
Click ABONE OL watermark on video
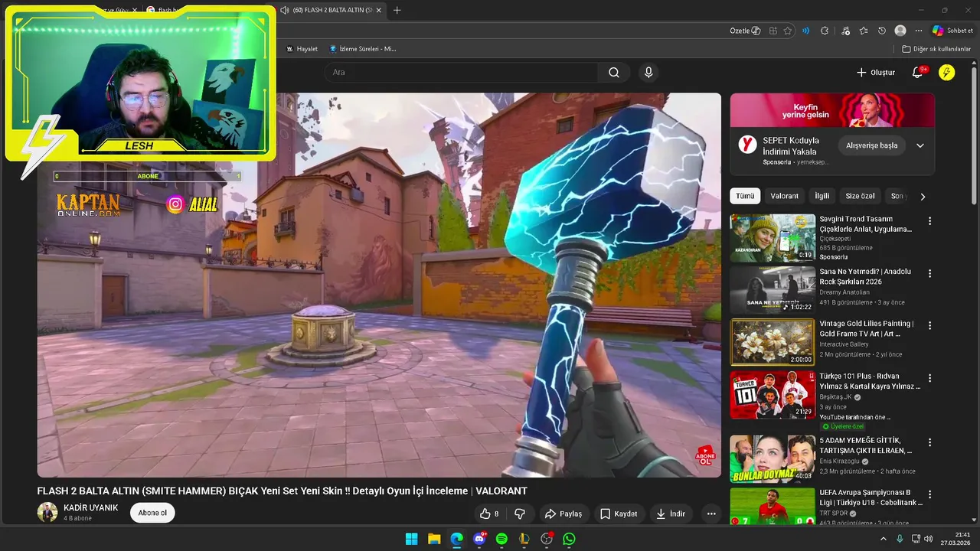(705, 457)
